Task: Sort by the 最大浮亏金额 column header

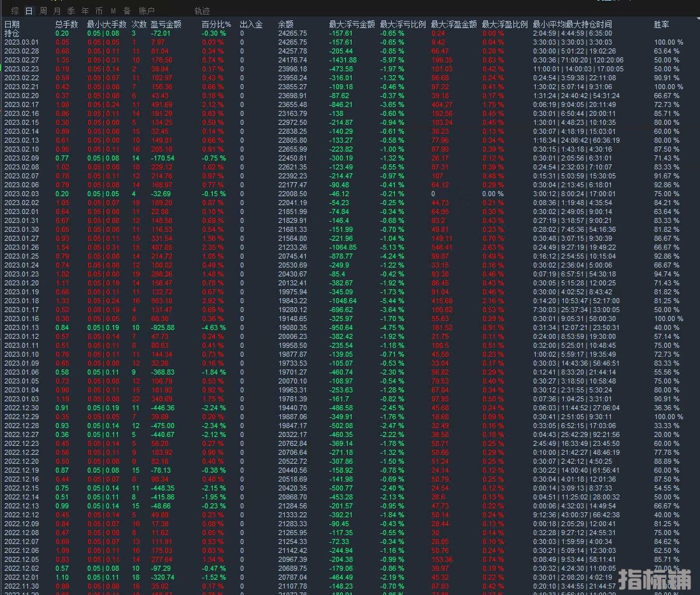Action: (352, 24)
